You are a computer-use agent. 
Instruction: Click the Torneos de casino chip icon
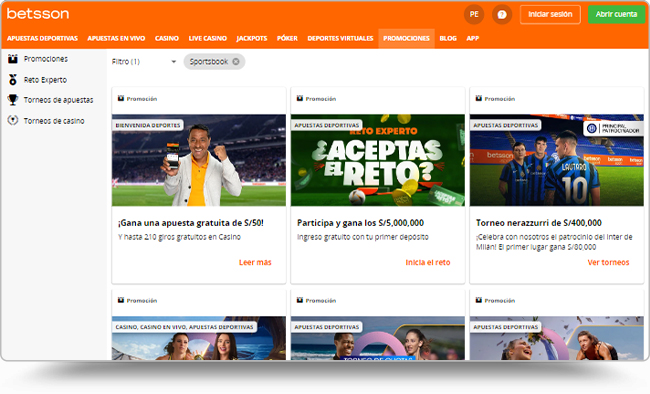coord(13,120)
